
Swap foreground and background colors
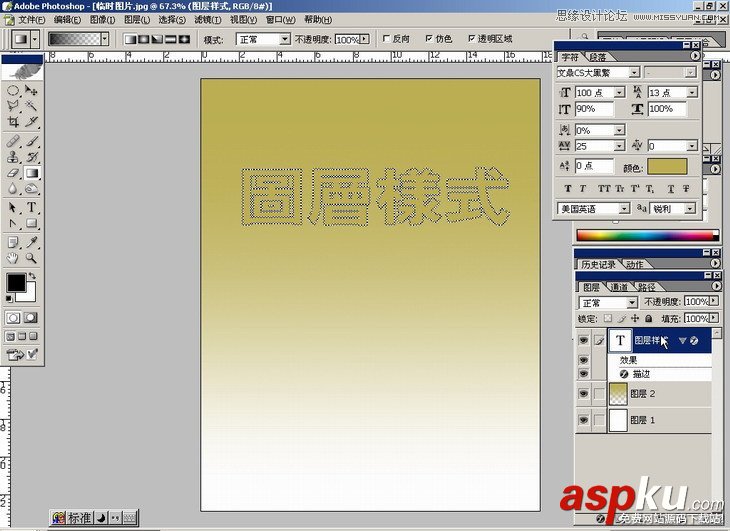(32, 276)
